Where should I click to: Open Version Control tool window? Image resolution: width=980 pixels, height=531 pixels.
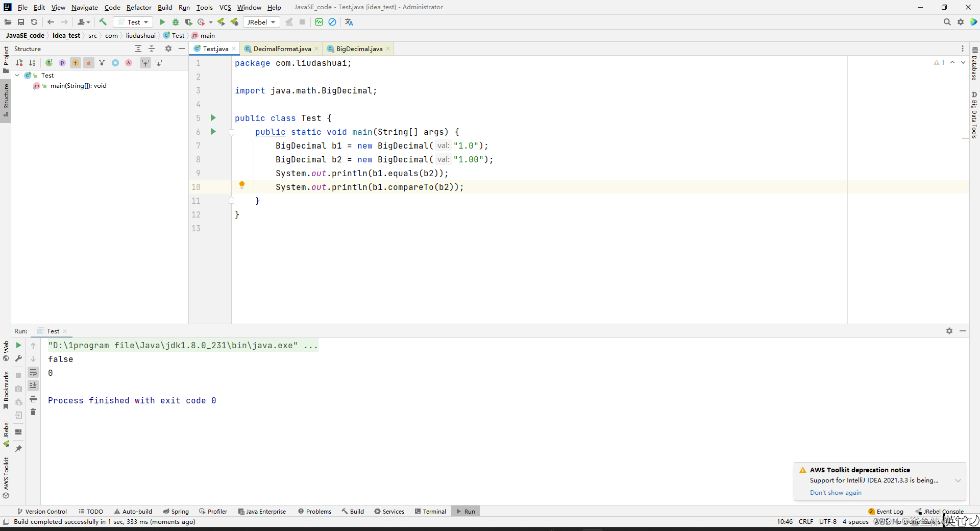[x=42, y=511]
